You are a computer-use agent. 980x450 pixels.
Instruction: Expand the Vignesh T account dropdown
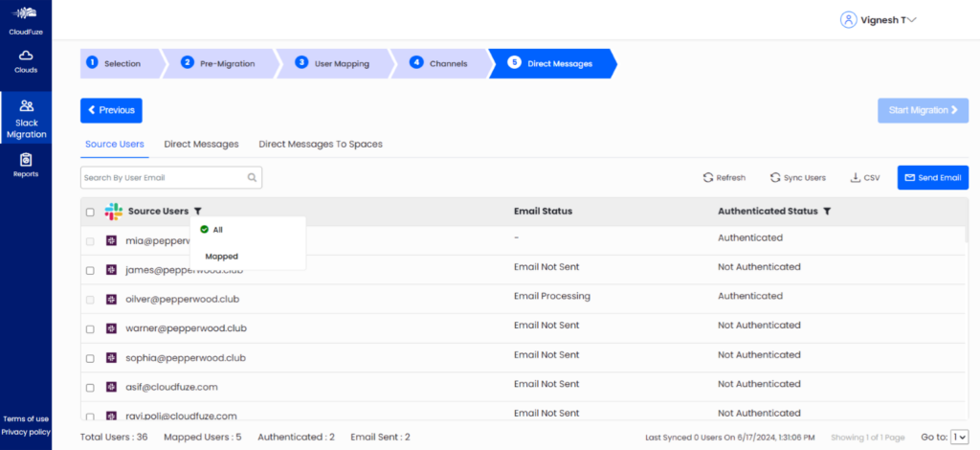coord(911,20)
